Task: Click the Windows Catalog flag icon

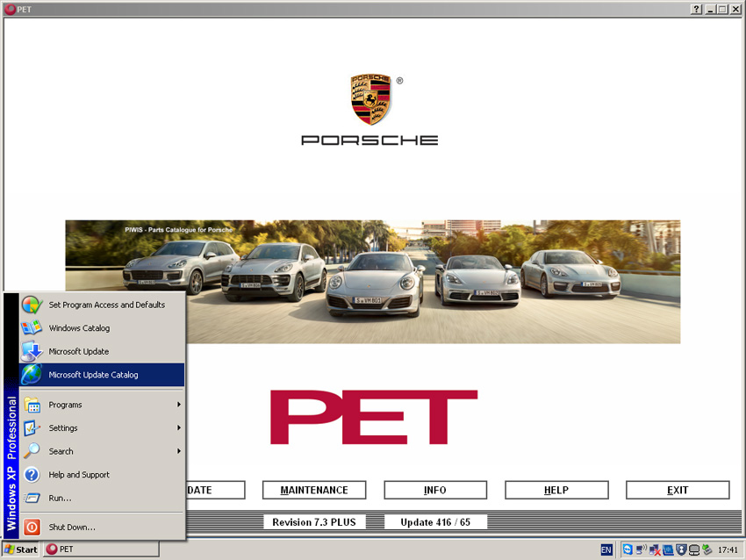Action: coord(32,328)
